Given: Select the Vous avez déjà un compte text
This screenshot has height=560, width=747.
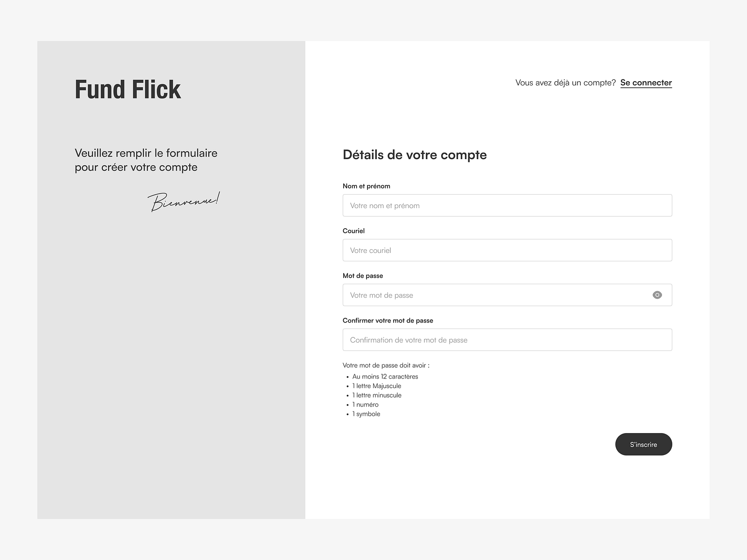Looking at the screenshot, I should coord(565,83).
